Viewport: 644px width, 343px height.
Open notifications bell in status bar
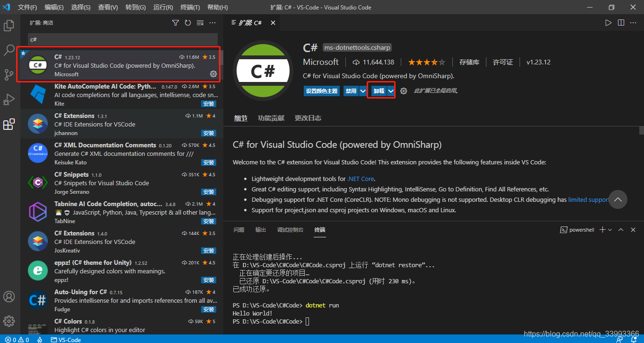pos(633,339)
